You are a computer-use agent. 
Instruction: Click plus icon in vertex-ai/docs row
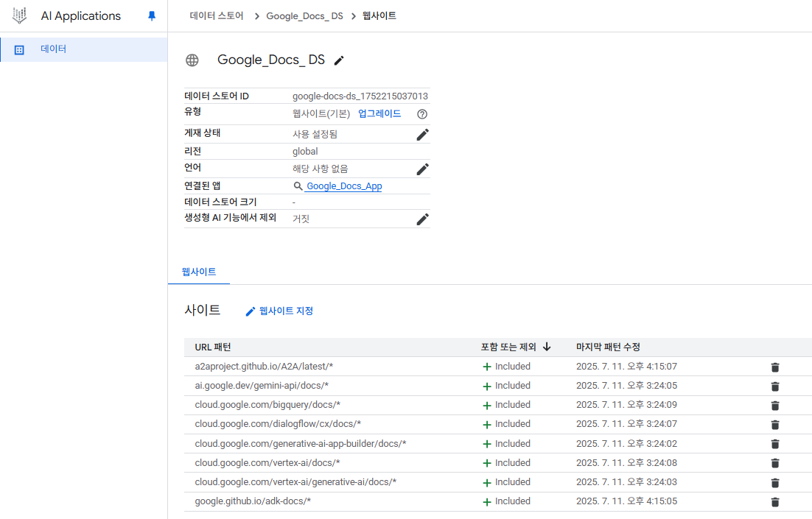[487, 463]
